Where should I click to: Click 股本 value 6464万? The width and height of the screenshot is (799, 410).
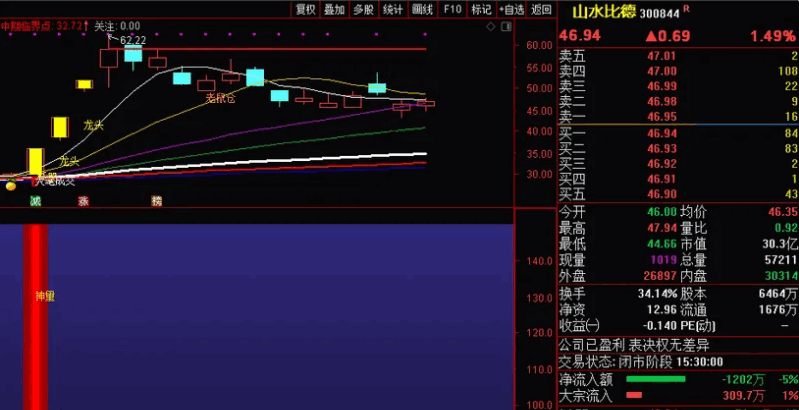777,294
